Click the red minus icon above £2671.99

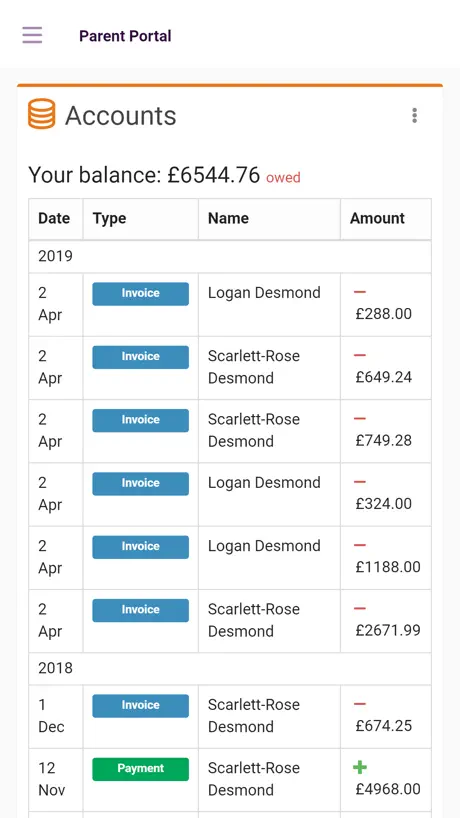tap(360, 608)
